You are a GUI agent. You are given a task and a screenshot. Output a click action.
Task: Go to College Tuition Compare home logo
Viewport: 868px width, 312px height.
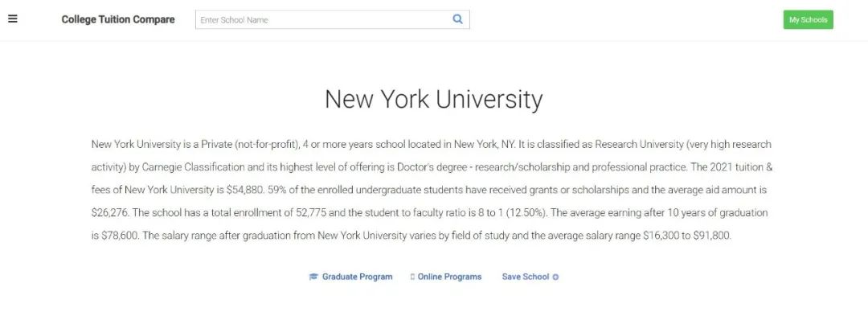pyautogui.click(x=118, y=19)
